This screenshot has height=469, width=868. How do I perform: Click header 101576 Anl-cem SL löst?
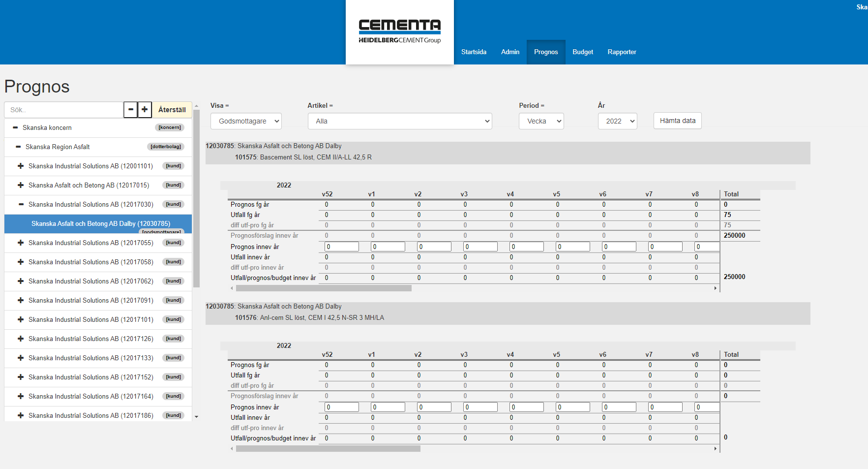(x=309, y=317)
